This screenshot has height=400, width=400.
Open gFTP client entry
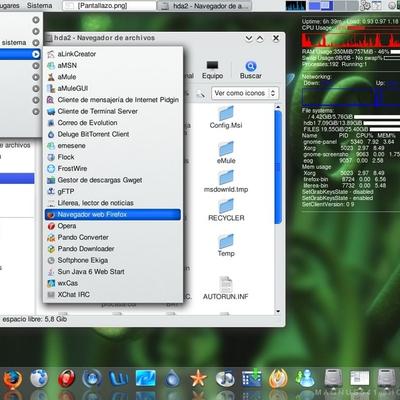click(113, 191)
